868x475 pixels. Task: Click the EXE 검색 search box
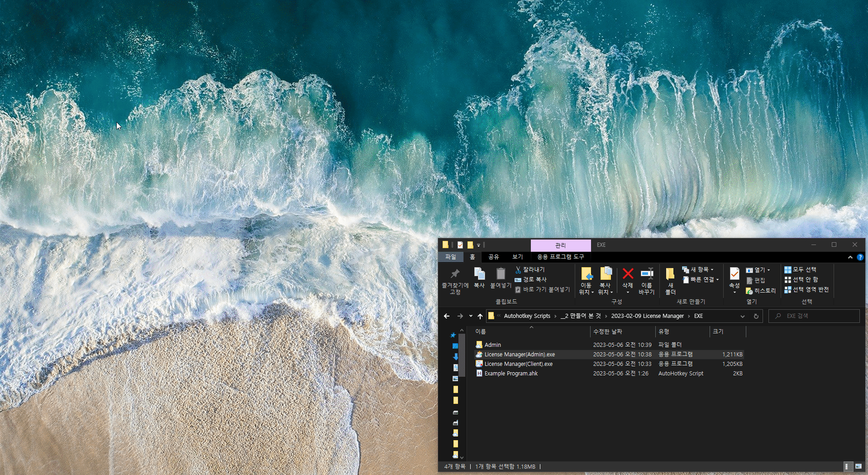(x=814, y=316)
